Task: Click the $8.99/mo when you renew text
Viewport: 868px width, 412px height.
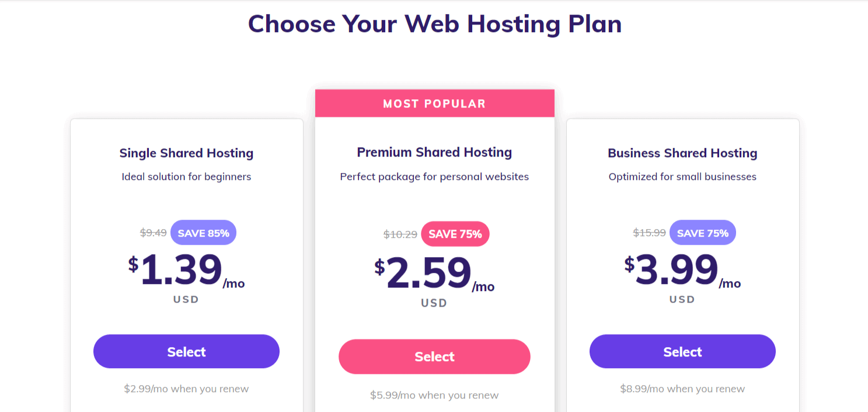Action: coord(682,389)
